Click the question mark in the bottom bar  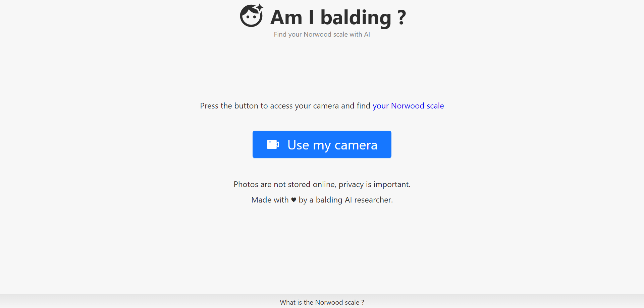(363, 302)
